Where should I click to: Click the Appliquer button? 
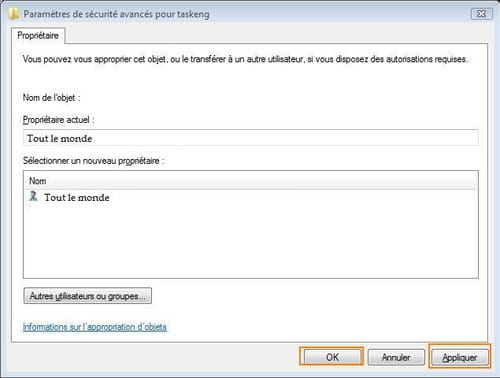click(460, 357)
